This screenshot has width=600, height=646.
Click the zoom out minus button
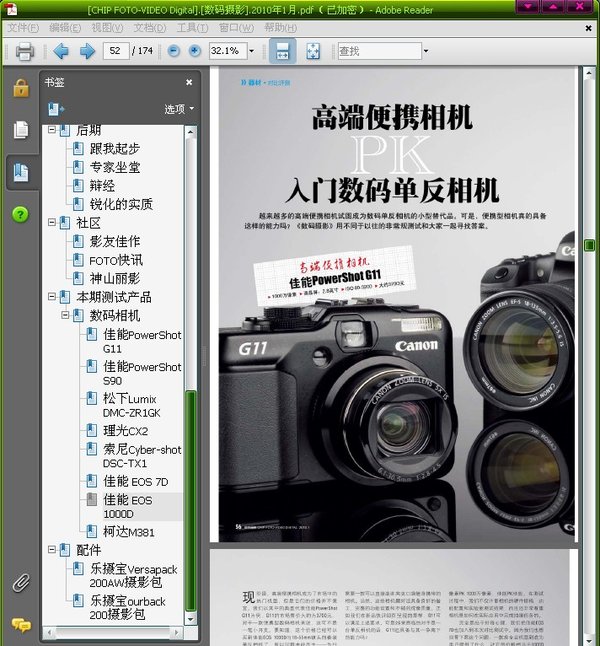[x=174, y=51]
